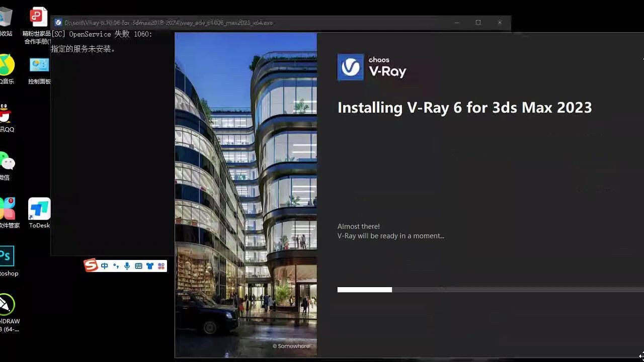Click the '指定的服务未安装。' console line
644x362 pixels.
(83, 49)
